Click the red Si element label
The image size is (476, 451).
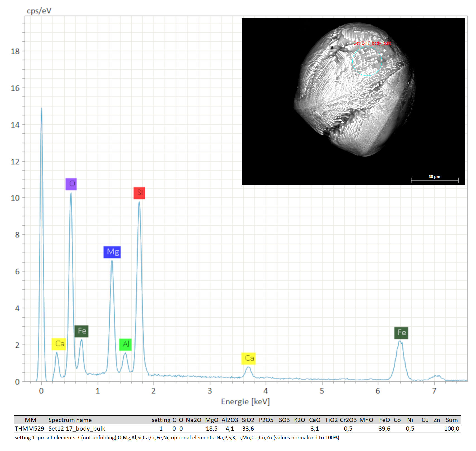pyautogui.click(x=139, y=193)
